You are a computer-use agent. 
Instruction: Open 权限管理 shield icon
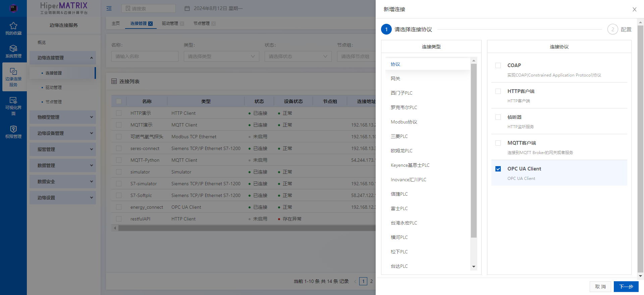(13, 129)
